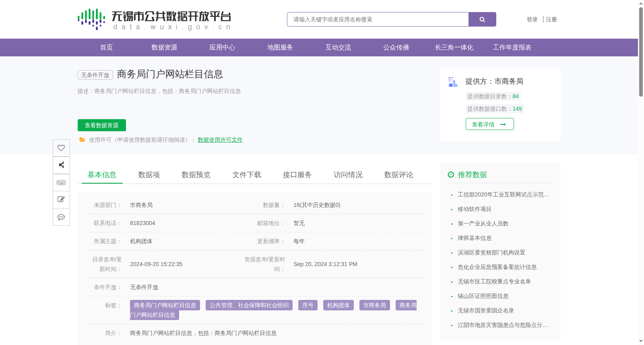
Task: Click the 提供数据目录数：84 label
Action: click(493, 96)
